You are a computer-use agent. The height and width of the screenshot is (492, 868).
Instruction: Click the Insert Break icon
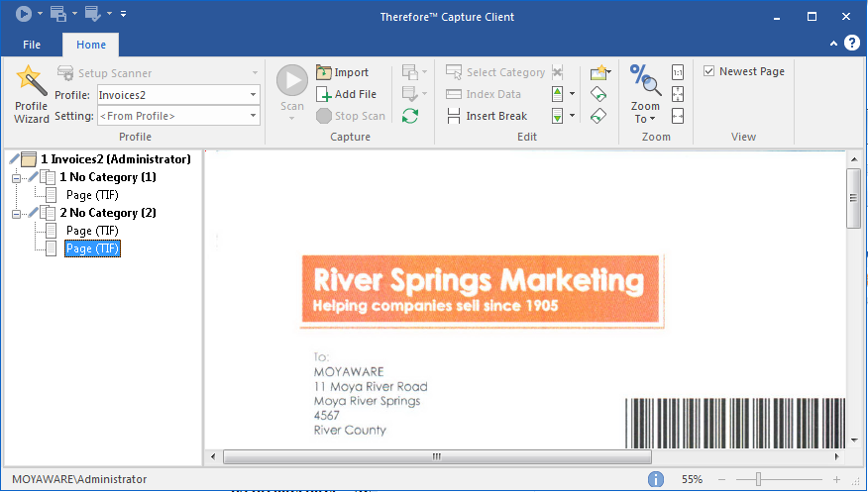(x=454, y=116)
